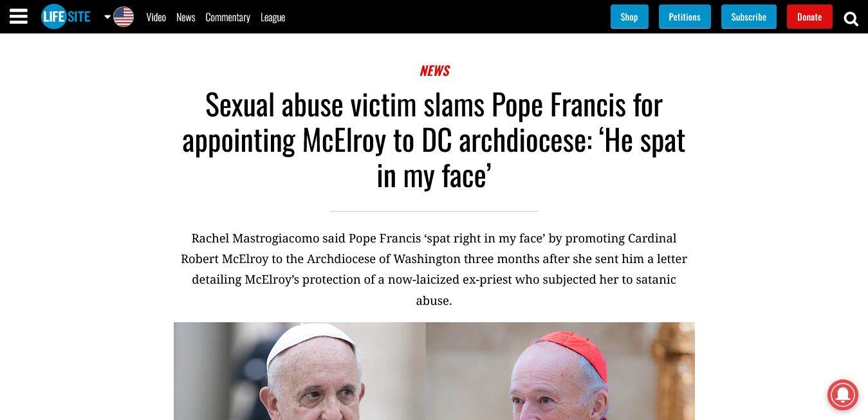Click the Rachel Mastrogiacomo summary paragraph
This screenshot has width=868, height=420.
click(x=434, y=269)
